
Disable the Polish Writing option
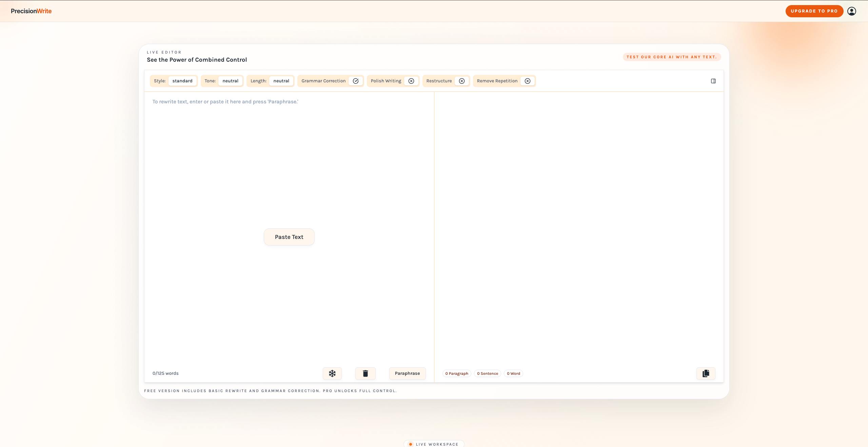click(411, 81)
